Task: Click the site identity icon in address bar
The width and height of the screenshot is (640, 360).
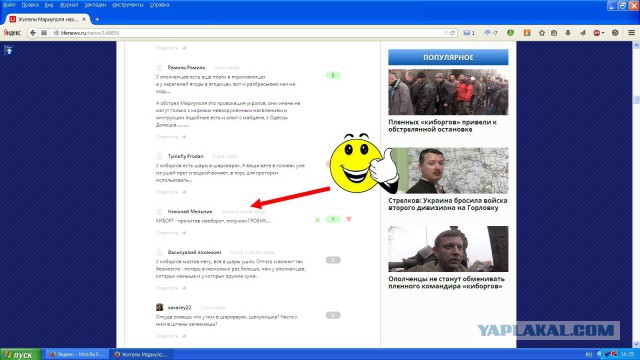Action: (56, 33)
